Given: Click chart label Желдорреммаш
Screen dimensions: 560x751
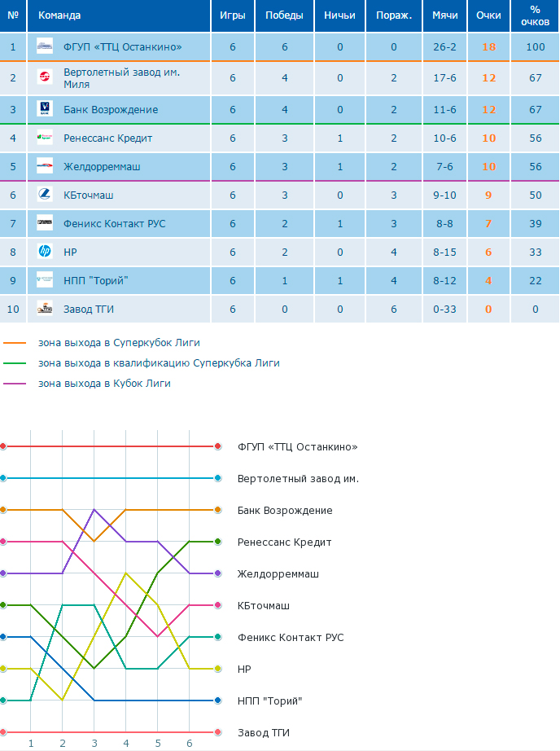Looking at the screenshot, I should click(x=278, y=573).
